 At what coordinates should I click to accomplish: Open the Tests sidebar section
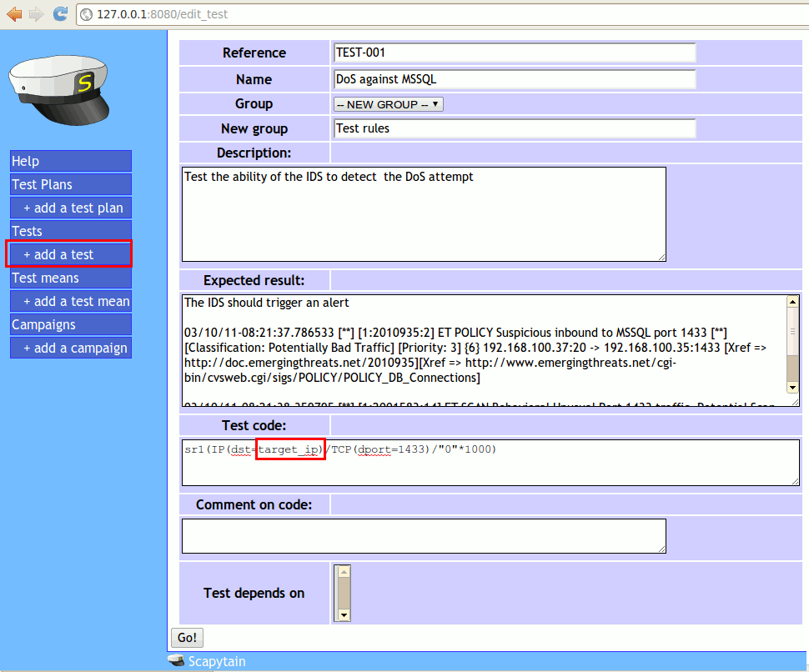point(71,231)
